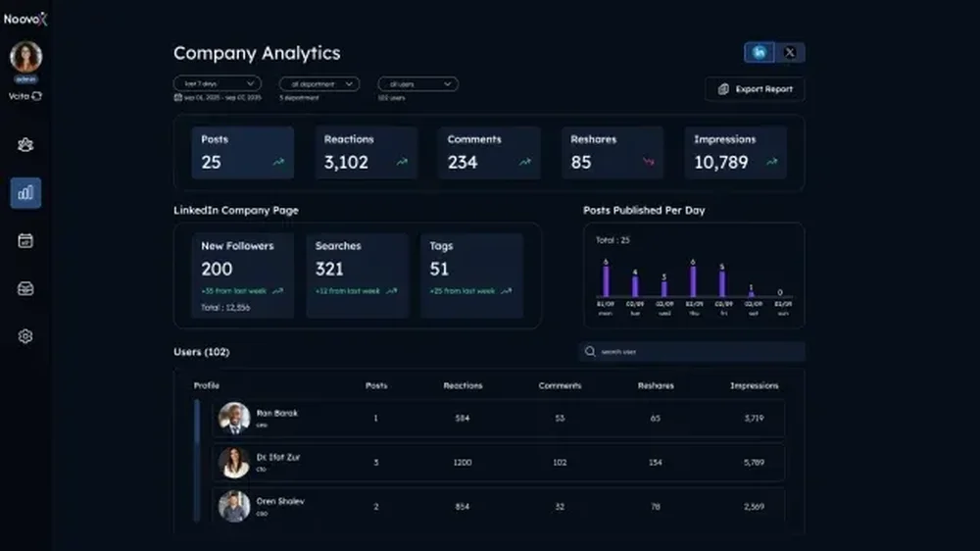980x551 pixels.
Task: Click Ran Barak's profile photo
Action: (x=234, y=419)
